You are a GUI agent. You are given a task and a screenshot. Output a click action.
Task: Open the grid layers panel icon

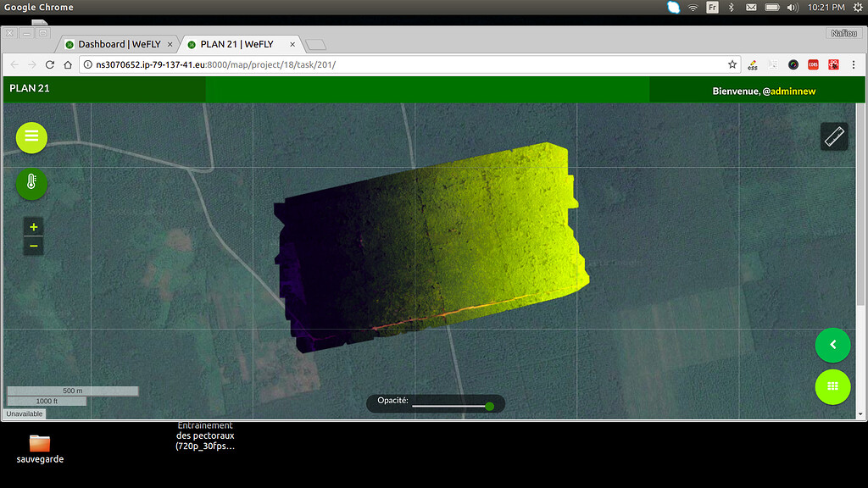click(x=832, y=386)
